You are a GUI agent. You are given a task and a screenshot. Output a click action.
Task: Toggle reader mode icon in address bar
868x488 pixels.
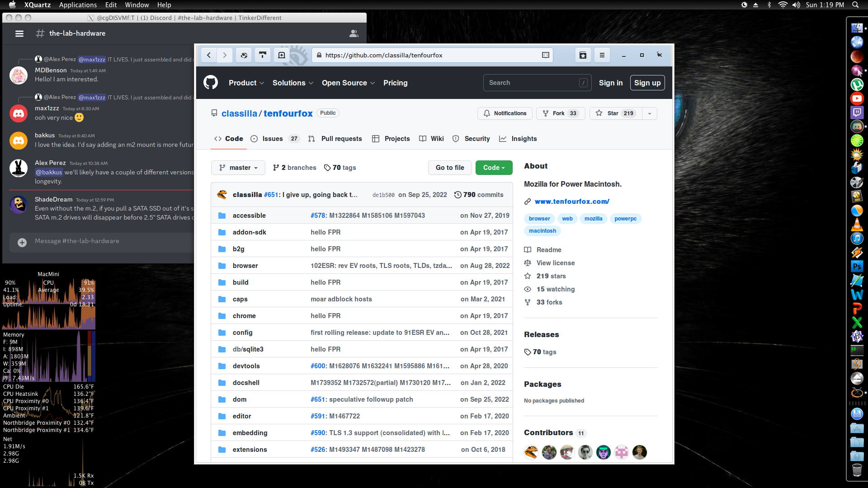(x=546, y=55)
